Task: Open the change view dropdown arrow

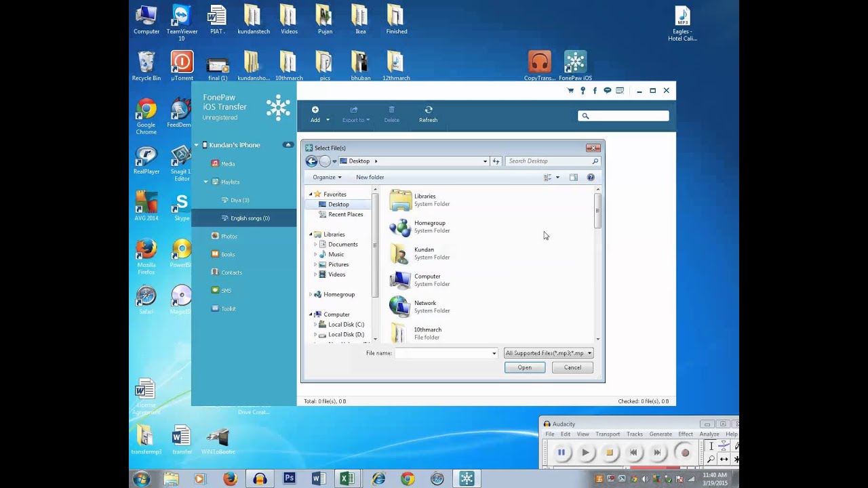Action: coord(557,178)
